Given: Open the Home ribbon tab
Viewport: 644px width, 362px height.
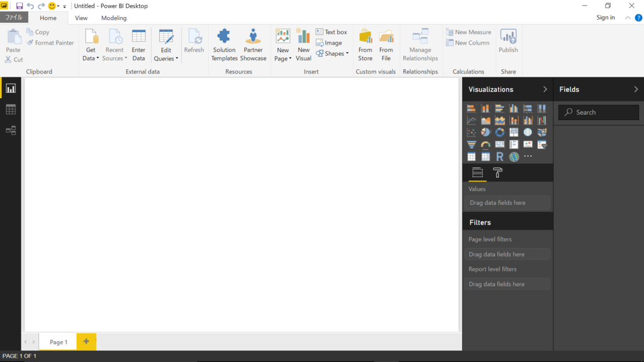Looking at the screenshot, I should click(48, 18).
